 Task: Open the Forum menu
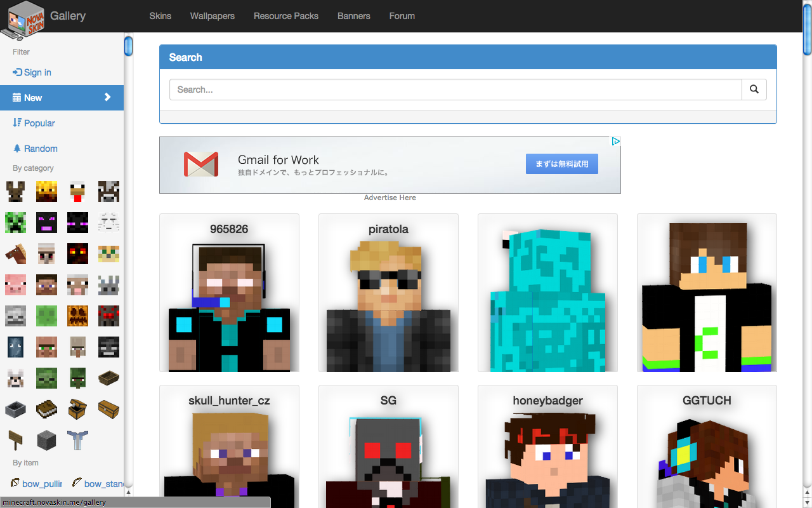pos(402,16)
